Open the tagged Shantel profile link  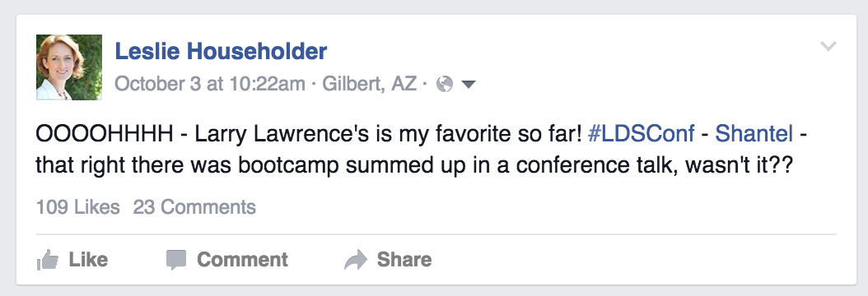tap(754, 134)
